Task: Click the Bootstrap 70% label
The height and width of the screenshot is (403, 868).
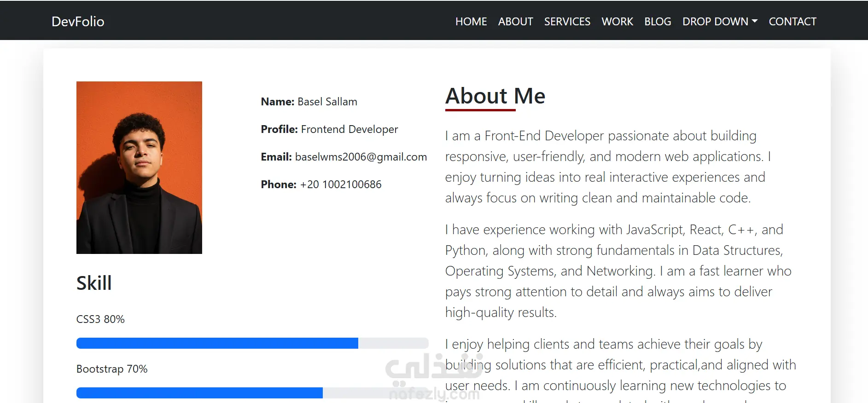Action: point(112,369)
